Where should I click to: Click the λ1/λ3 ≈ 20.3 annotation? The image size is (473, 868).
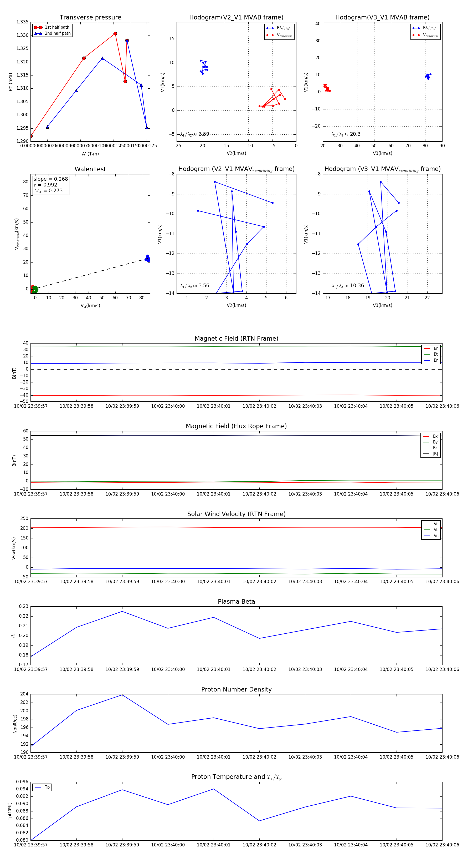coord(346,134)
